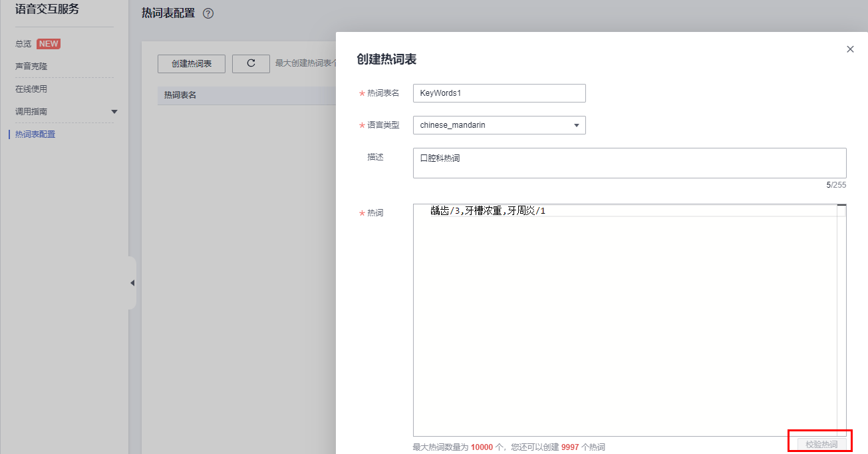Select 调用指南 menu item
The image size is (868, 454).
tap(31, 112)
